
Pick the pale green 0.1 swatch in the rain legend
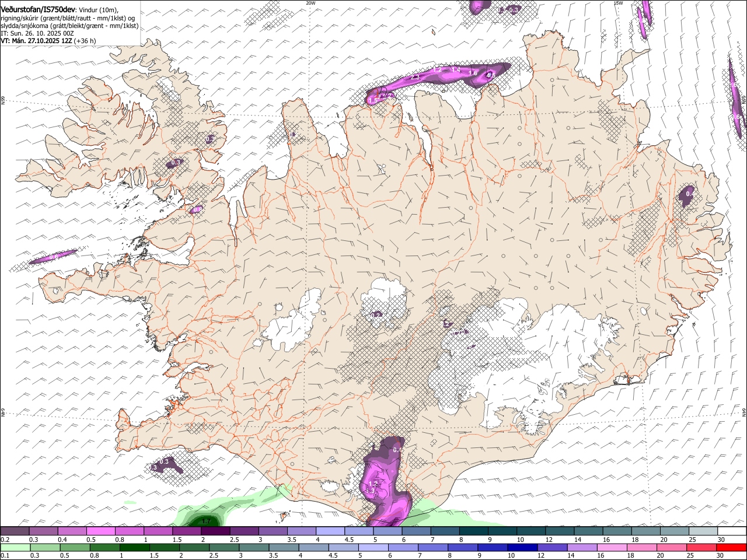pyautogui.click(x=15, y=547)
